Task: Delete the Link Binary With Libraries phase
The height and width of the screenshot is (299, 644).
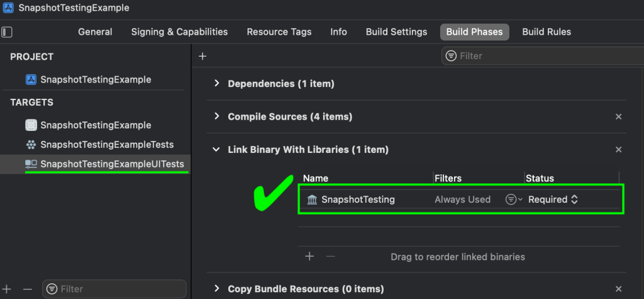Action: pyautogui.click(x=619, y=150)
